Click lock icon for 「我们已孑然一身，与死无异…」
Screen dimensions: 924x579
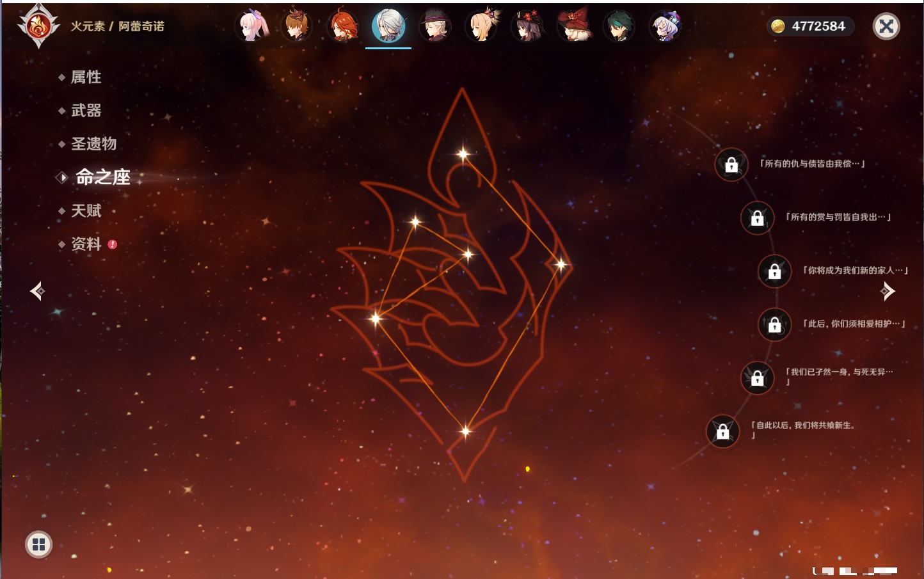757,377
